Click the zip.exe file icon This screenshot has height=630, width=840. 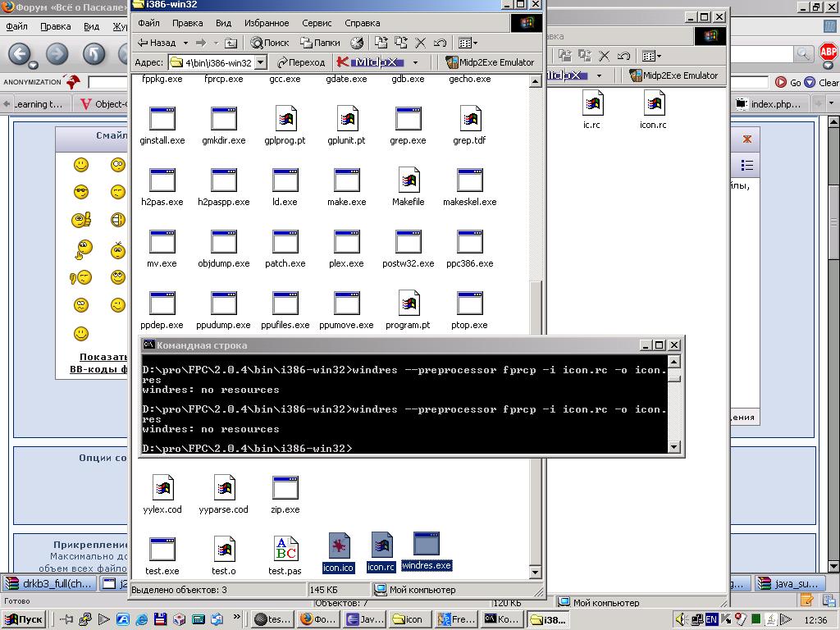tap(285, 488)
